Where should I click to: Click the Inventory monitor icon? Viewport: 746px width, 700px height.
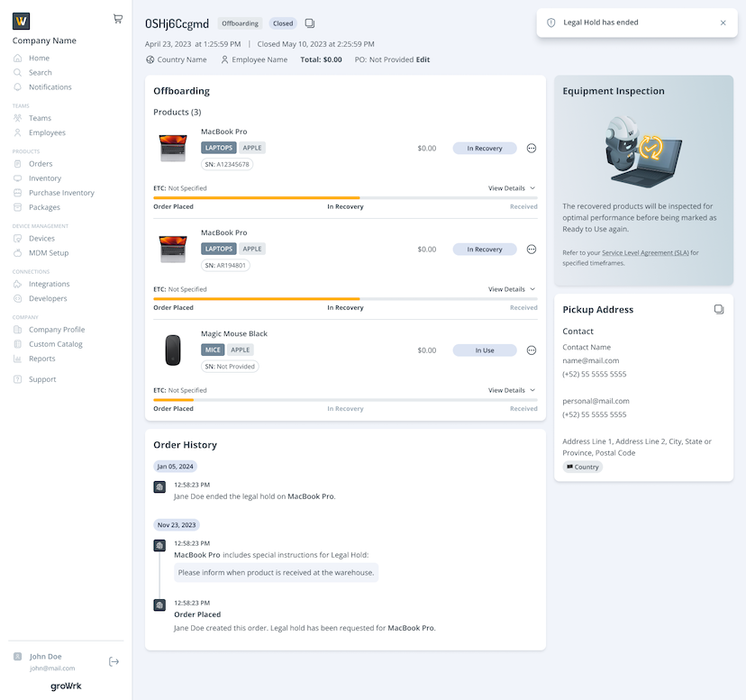[18, 178]
